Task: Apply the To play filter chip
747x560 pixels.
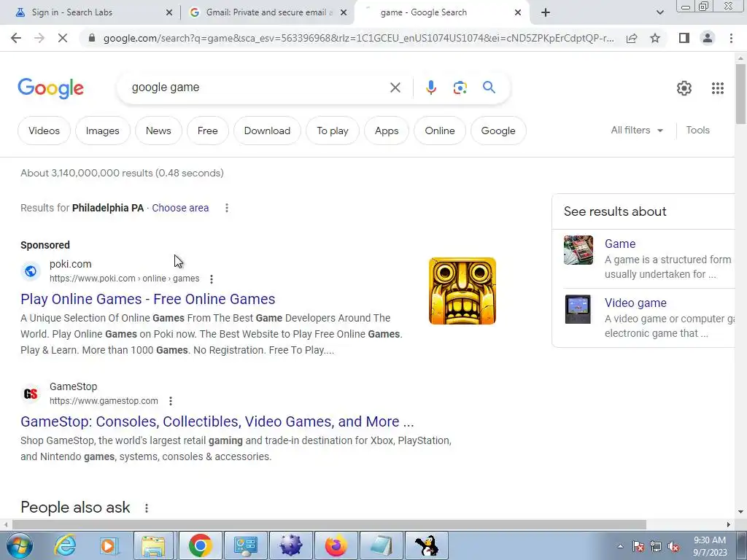Action: pos(333,131)
